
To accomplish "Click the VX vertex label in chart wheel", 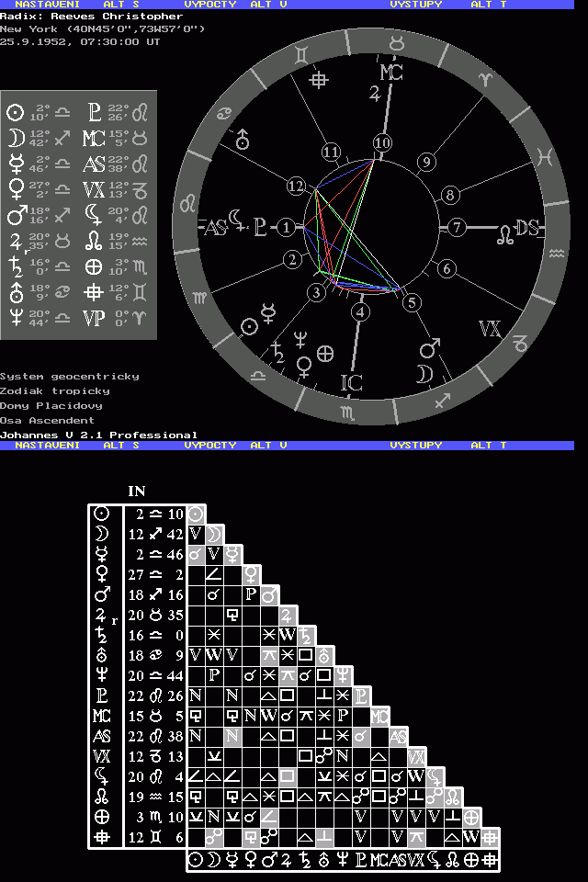I will point(491,329).
